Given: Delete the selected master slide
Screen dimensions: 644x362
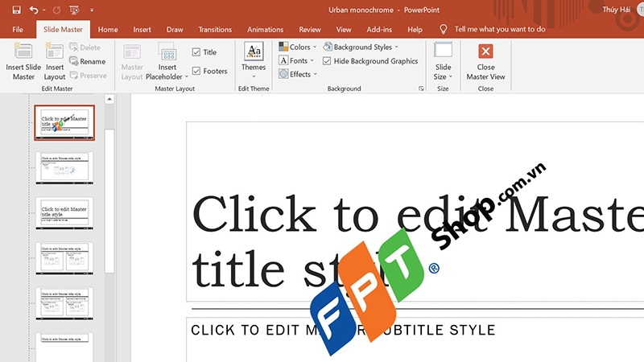Looking at the screenshot, I should (x=85, y=47).
